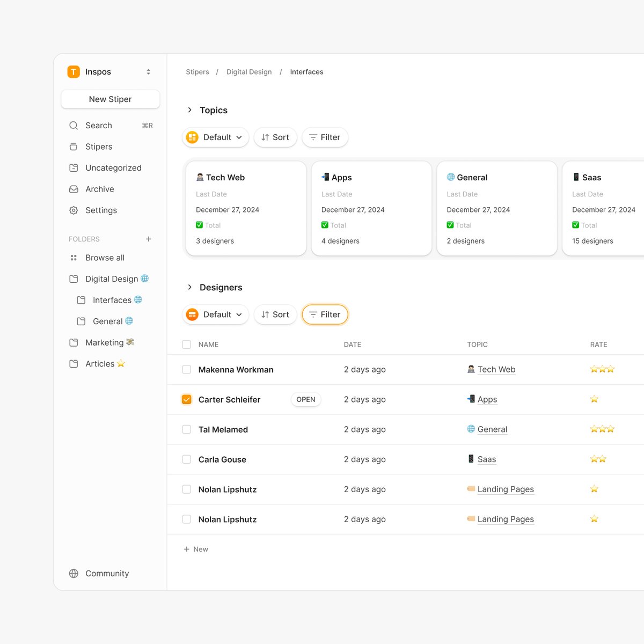
Task: Open the General topic card
Action: click(497, 209)
